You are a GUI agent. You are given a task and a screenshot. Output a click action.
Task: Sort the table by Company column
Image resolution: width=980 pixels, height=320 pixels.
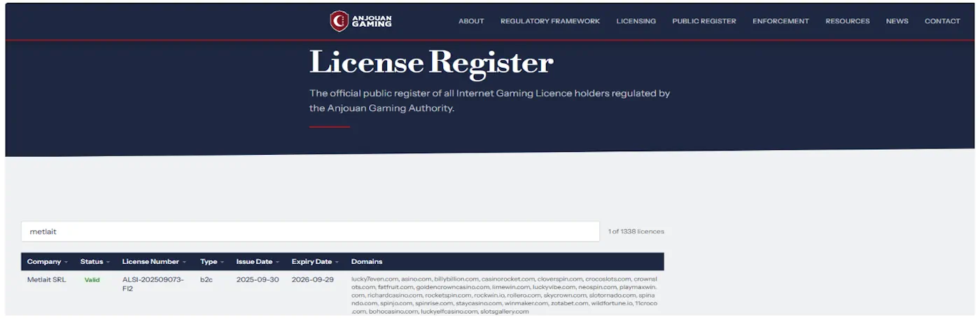pyautogui.click(x=47, y=262)
